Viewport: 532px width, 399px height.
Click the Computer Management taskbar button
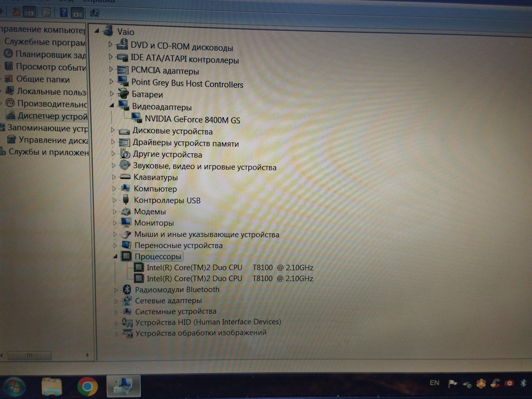124,386
